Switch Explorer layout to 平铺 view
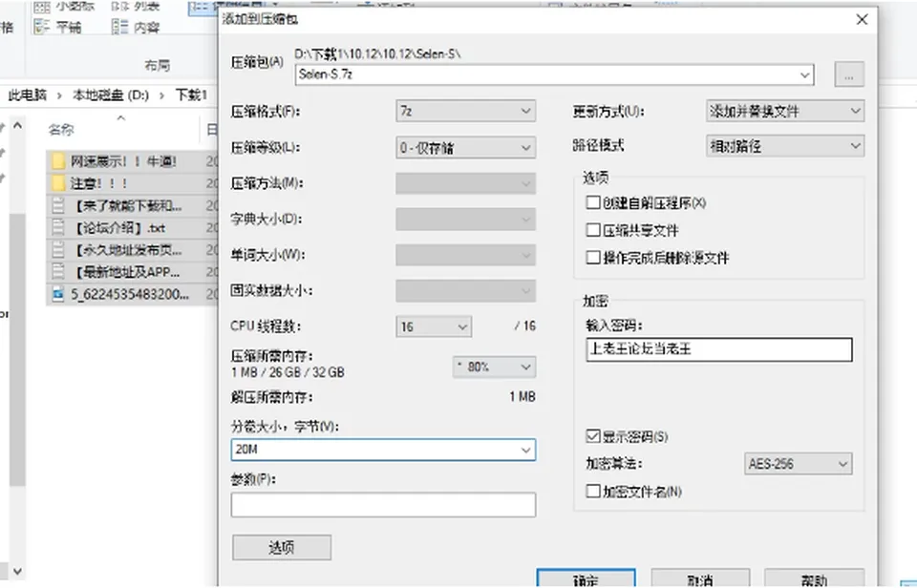Image resolution: width=917 pixels, height=588 pixels. click(58, 27)
